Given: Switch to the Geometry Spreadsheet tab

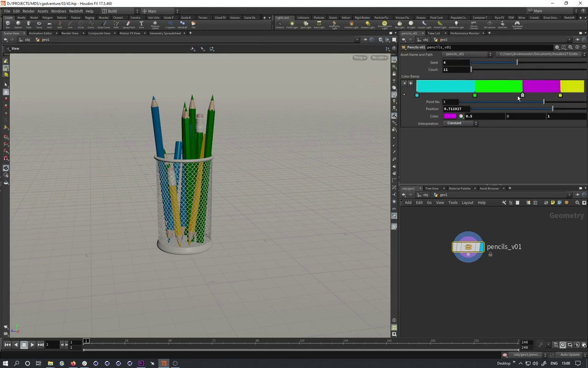Looking at the screenshot, I should tap(165, 33).
